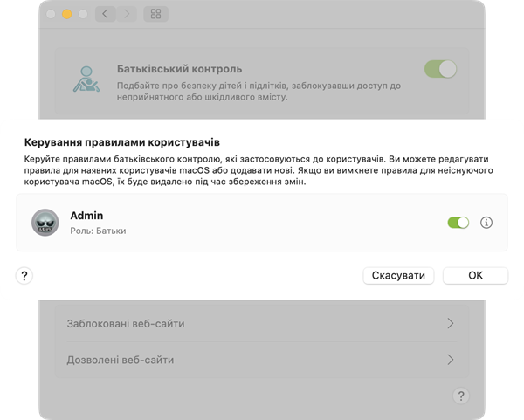Click the Роль: Батьки label
524x420 pixels.
tap(98, 231)
